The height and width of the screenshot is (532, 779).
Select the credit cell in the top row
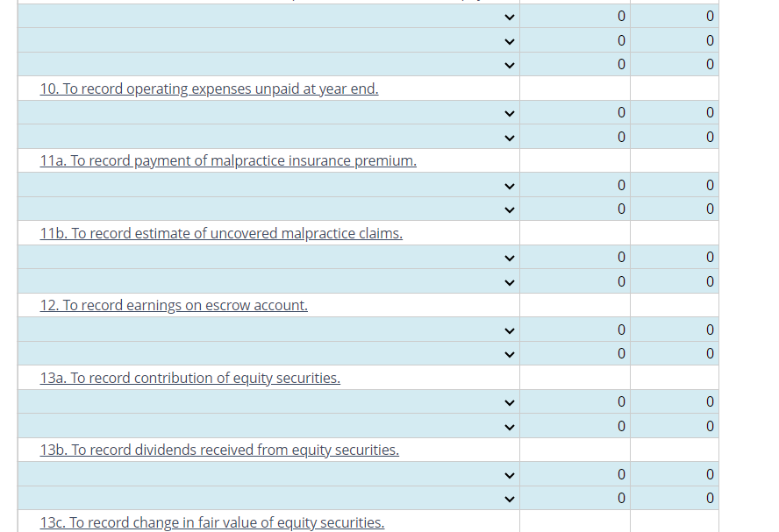tap(675, 16)
